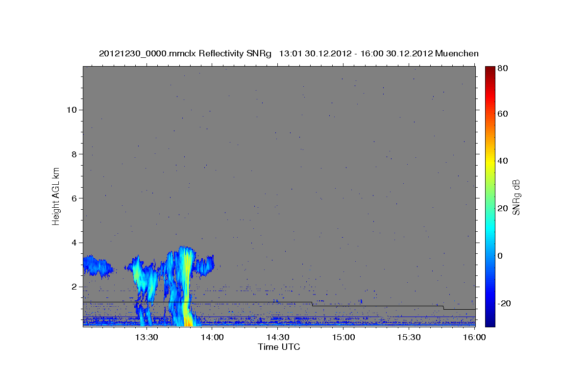Click the tall yellow-orange reflectivity column near 13:50
Viewport: 588px width, 392px height.
click(x=187, y=287)
